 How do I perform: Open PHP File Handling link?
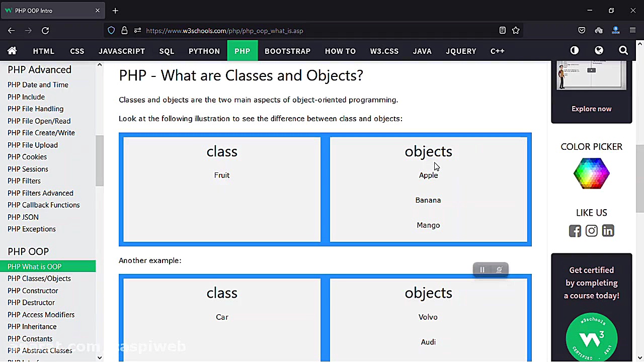click(x=35, y=109)
